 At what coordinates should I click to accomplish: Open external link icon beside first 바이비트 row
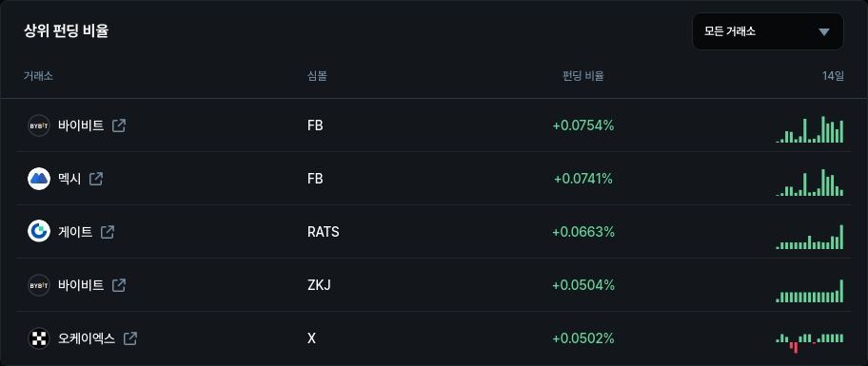tap(118, 125)
